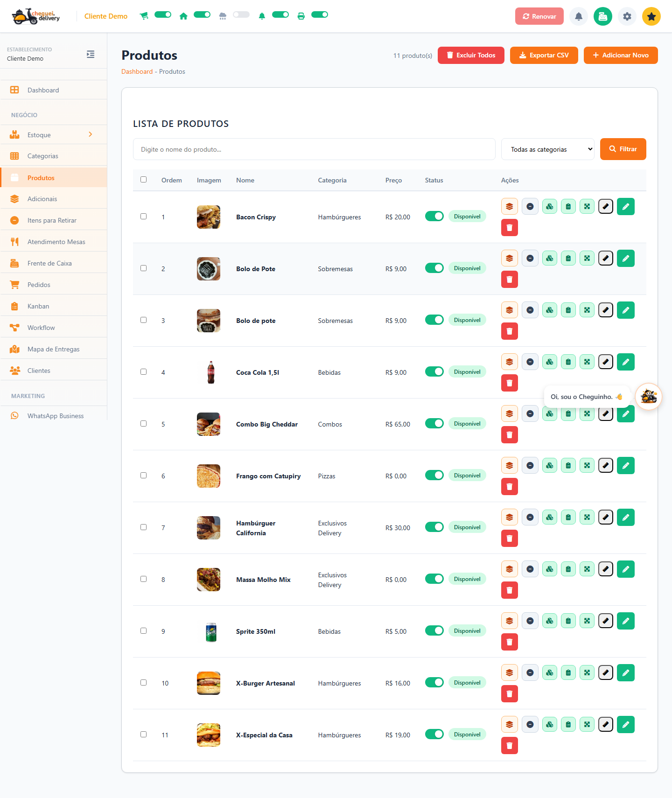
Task: Open the Cheguinho chat mascot icon
Action: coord(648,397)
